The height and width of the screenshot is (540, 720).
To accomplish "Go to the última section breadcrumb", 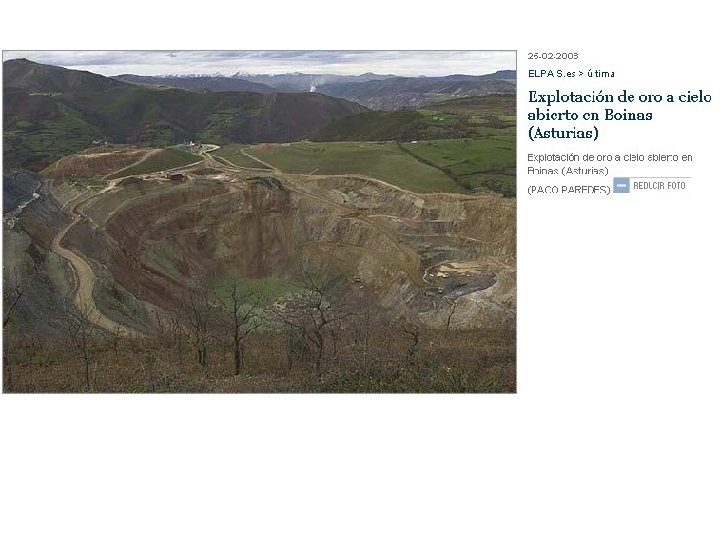I will [x=601, y=73].
